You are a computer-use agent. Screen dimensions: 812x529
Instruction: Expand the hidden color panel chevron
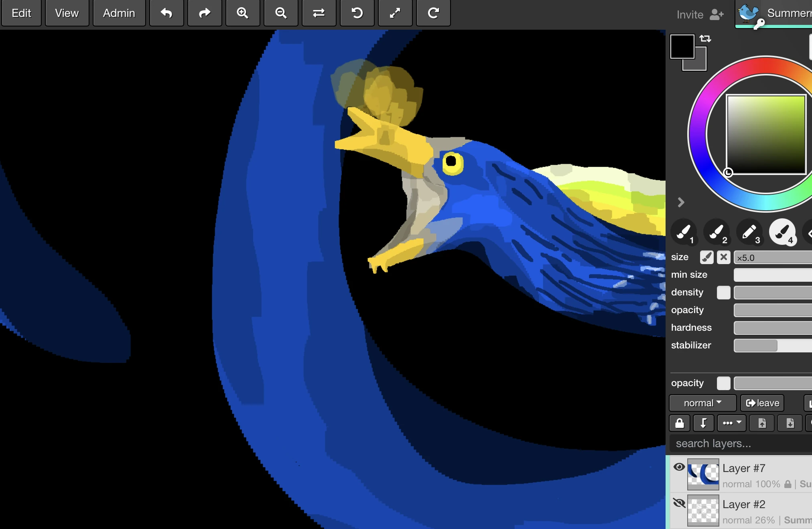point(681,202)
